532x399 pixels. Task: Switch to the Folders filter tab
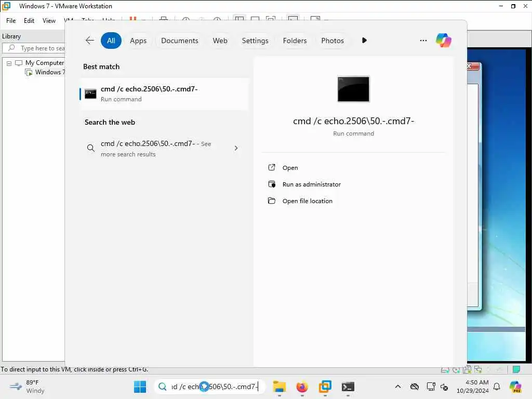(295, 41)
